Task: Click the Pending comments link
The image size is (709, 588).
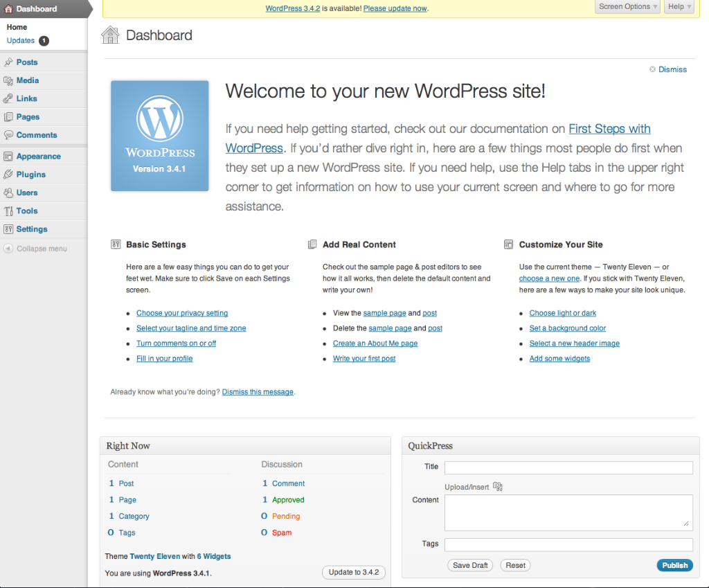Action: (x=286, y=516)
